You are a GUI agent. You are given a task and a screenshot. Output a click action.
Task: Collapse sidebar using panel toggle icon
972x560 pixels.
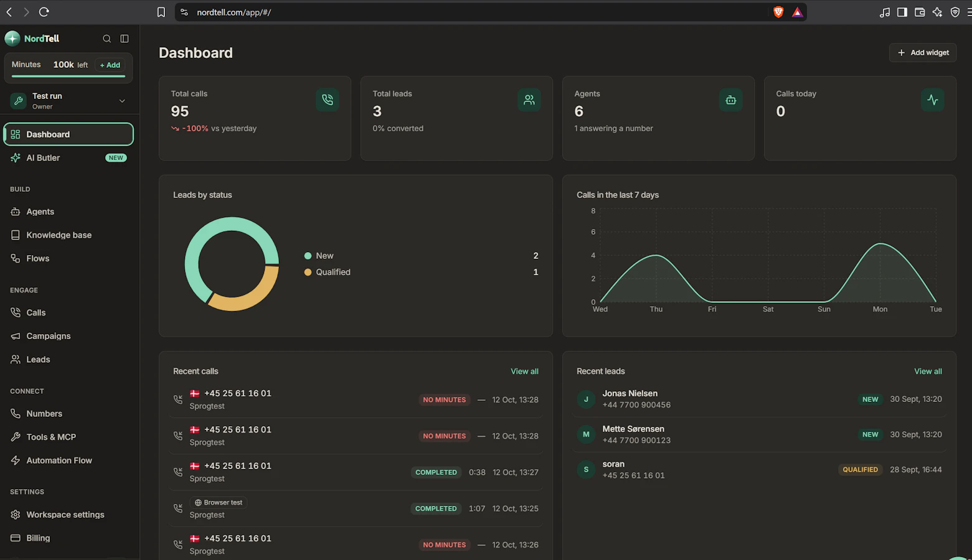click(x=125, y=39)
